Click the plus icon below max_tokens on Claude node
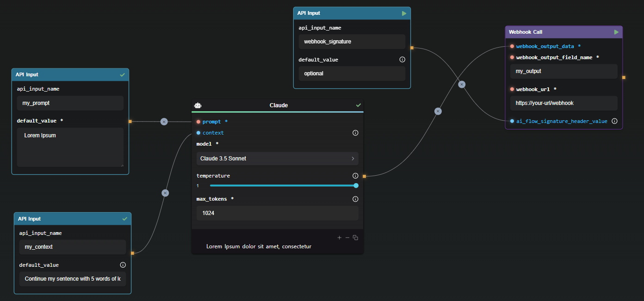The image size is (644, 301). [x=339, y=237]
